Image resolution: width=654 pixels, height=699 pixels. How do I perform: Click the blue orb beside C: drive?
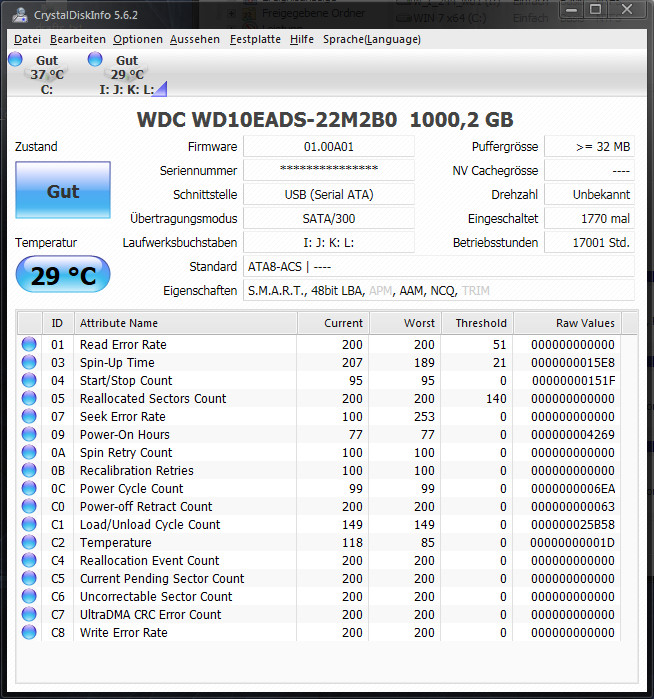[x=15, y=59]
